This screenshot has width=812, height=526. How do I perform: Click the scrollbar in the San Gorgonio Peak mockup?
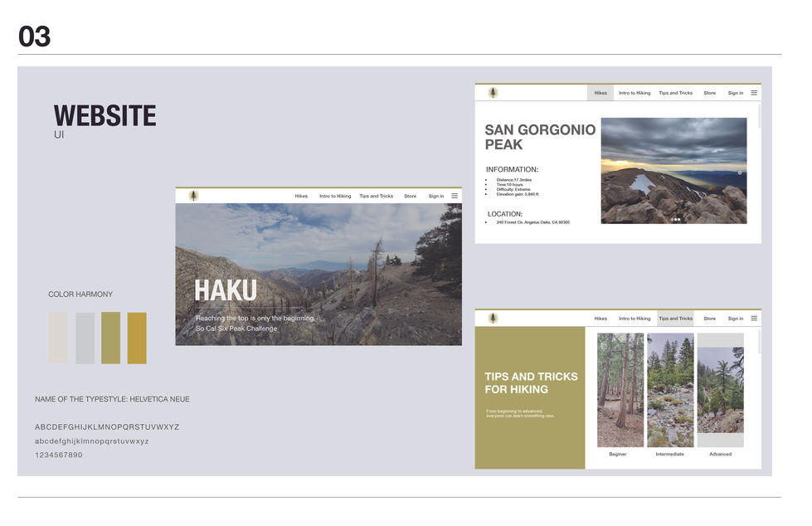759,117
